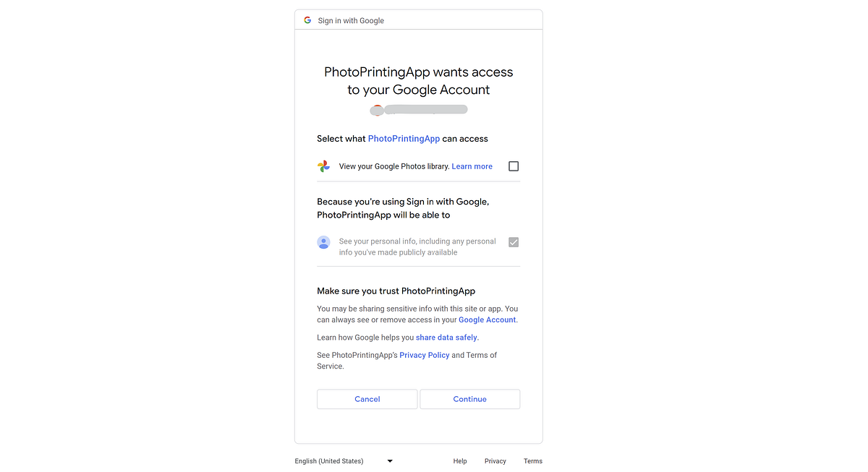Click the blue profile avatar icon
Image resolution: width=868 pixels, height=472 pixels.
(323, 242)
